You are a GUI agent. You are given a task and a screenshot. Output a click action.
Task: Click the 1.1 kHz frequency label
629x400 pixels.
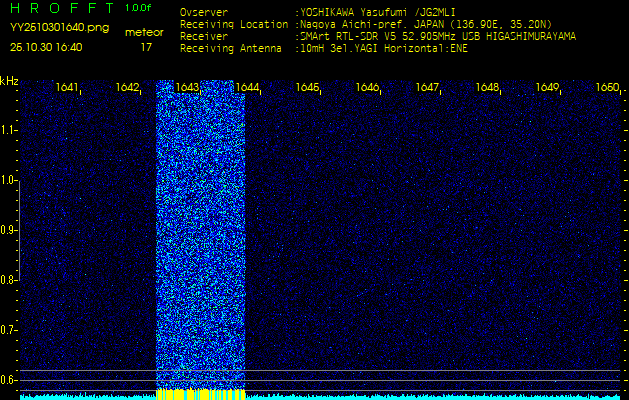[x=9, y=131]
